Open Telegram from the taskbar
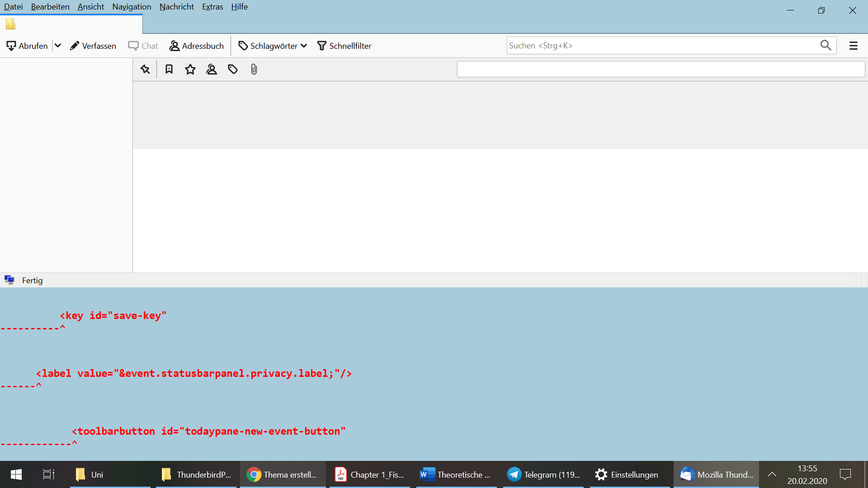Image resolution: width=868 pixels, height=488 pixels. (543, 474)
